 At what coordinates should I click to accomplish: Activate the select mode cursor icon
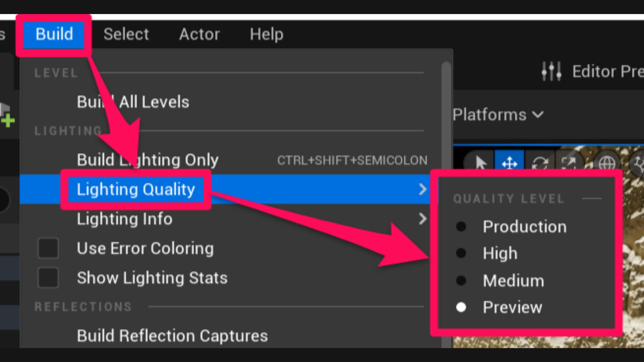point(481,163)
